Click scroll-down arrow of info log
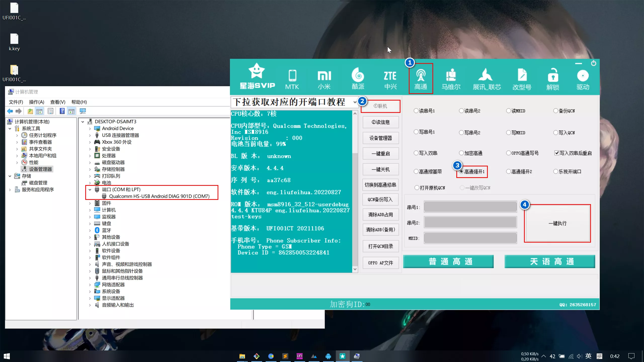The image size is (644, 362). [355, 269]
